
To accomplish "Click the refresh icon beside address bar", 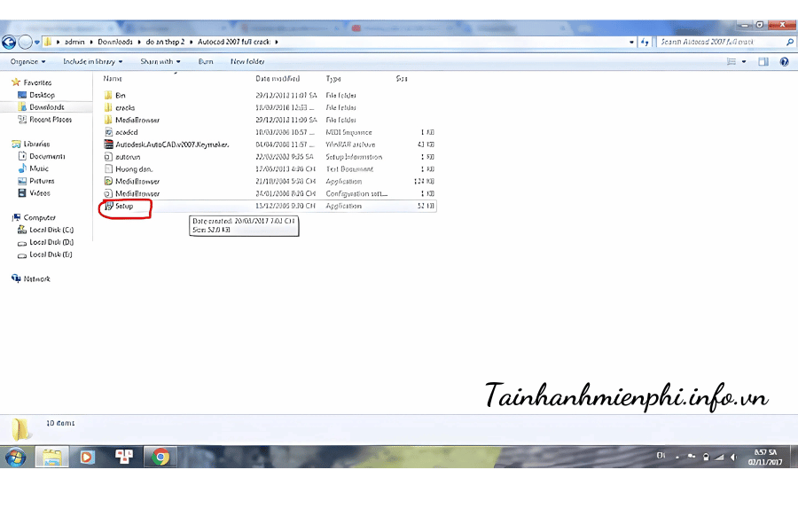I will (x=645, y=42).
